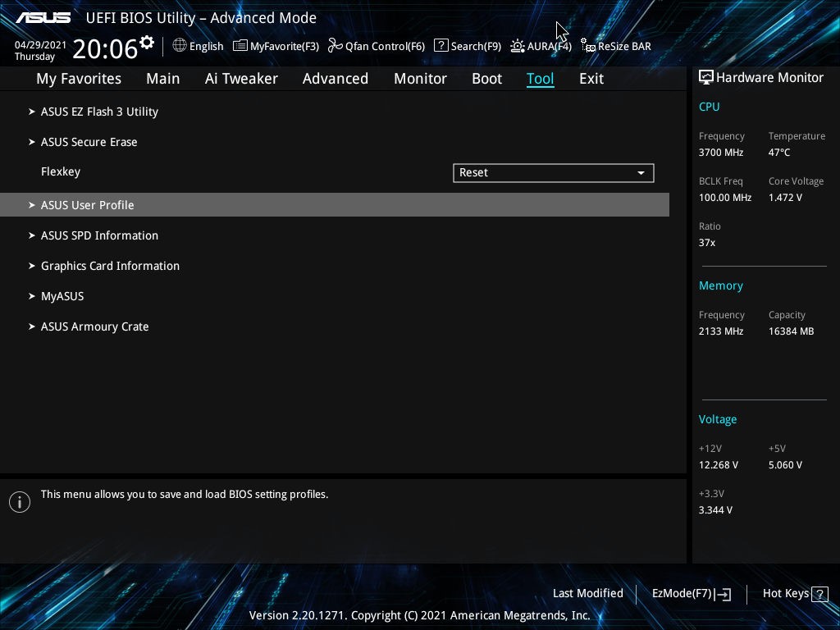Screen dimensions: 840x630
Task: Select the MyASUS entry
Action: coord(62,296)
